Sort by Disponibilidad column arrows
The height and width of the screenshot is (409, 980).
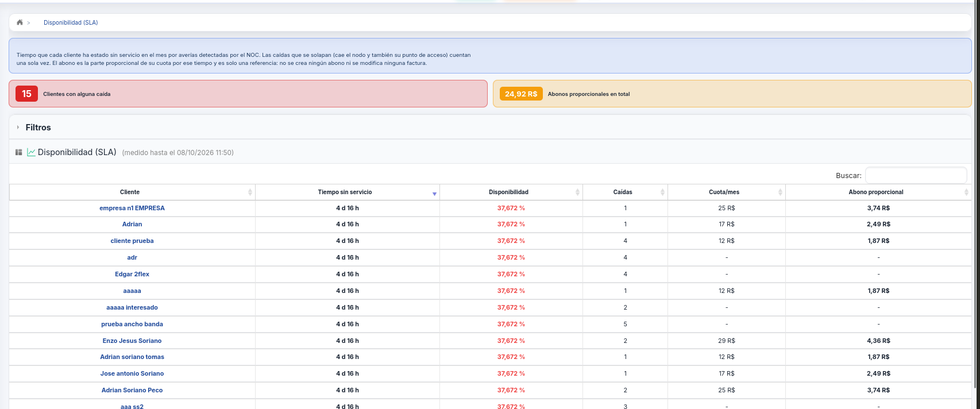[577, 192]
